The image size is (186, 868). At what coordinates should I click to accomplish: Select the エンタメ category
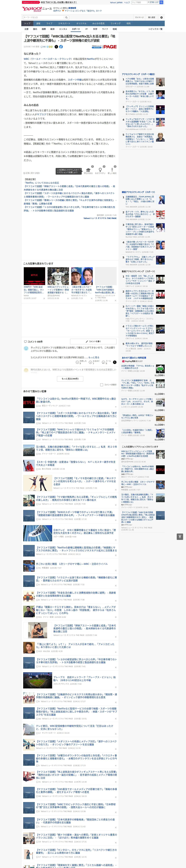63,29
